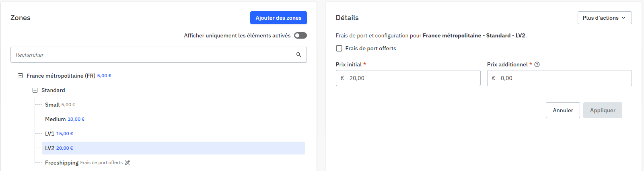Viewport: 644px width, 171px height.
Task: Toggle Afficher uniquement les éléments activés
Action: 300,35
